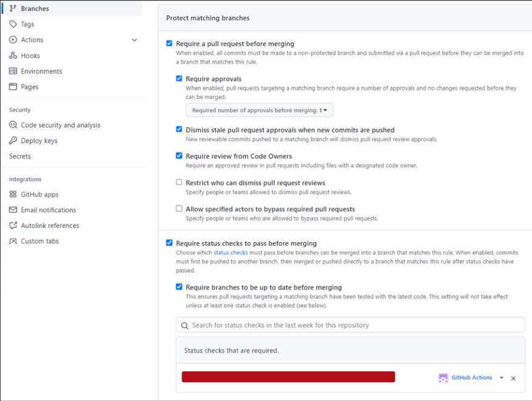Click the Branches git-branch icon in sidebar
This screenshot has width=532, height=401.
13,8
